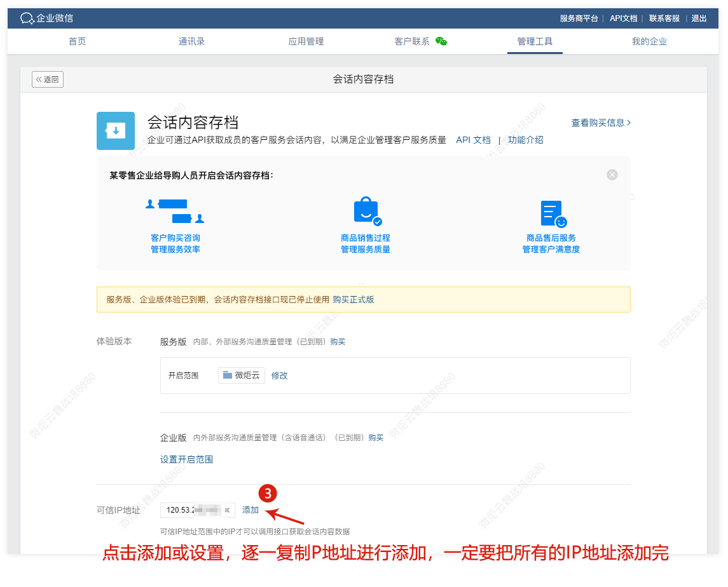
Task: Click the 企业版 label
Action: (173, 438)
